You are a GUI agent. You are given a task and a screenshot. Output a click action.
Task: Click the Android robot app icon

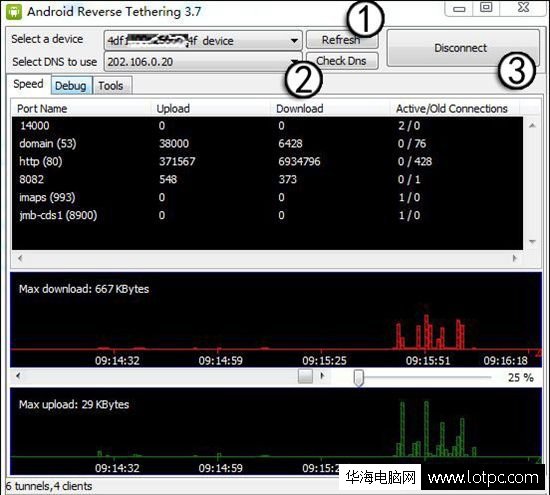click(14, 12)
